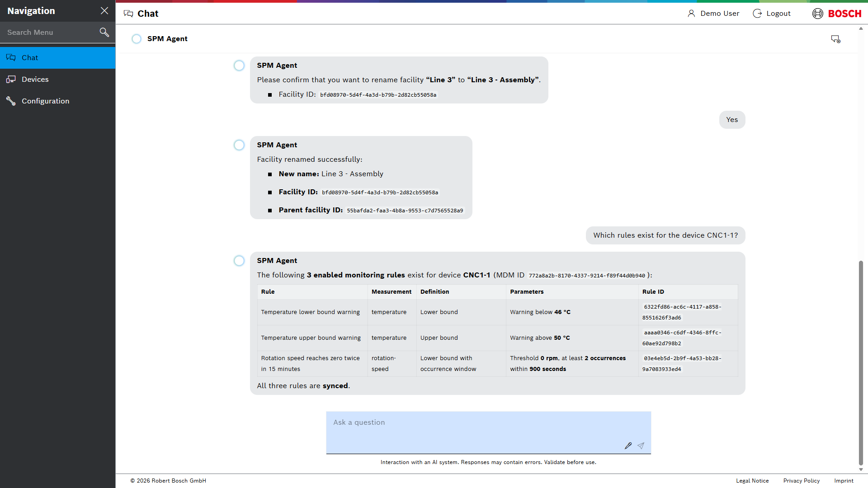Viewport: 868px width, 488px height.
Task: Click 'New name: Line 3 - Assembly' line
Action: tap(331, 174)
